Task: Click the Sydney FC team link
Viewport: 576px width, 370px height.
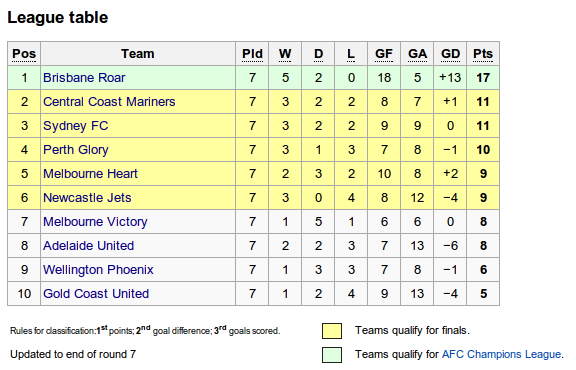Action: (x=76, y=126)
